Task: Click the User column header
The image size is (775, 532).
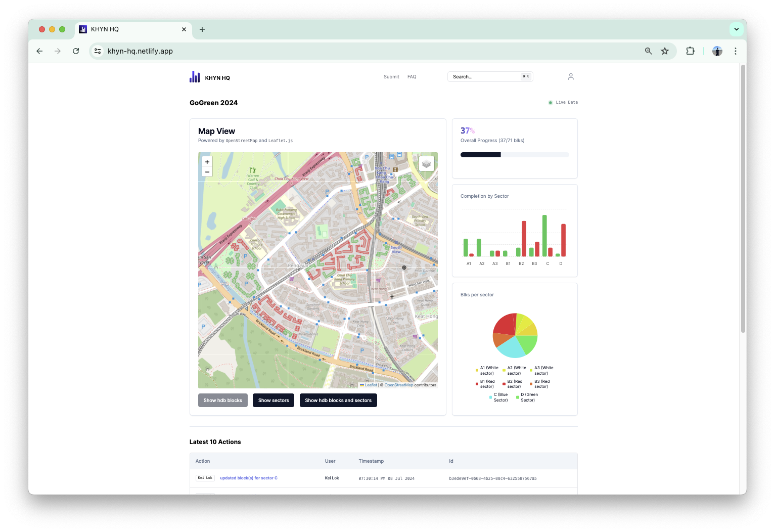Action: [x=330, y=461]
